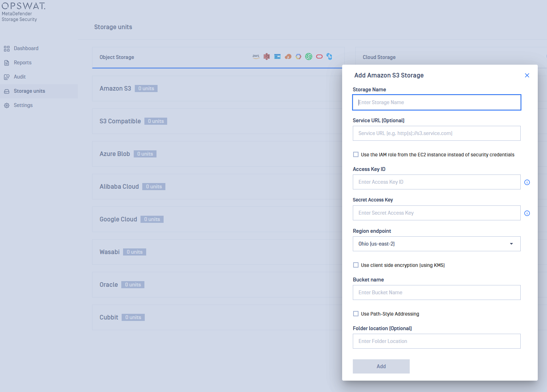Select the Azure Blob storage row
The height and width of the screenshot is (392, 547).
[x=217, y=154]
